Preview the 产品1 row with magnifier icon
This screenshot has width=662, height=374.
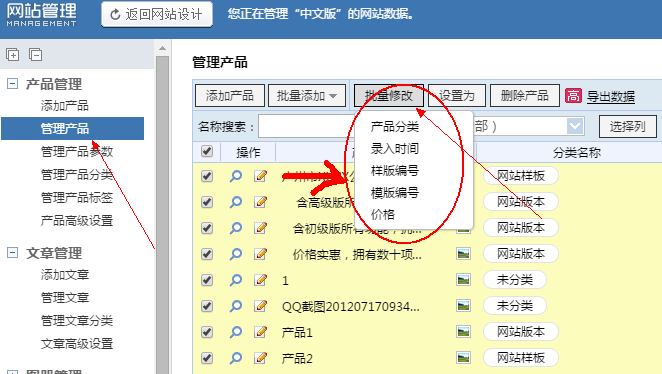(x=236, y=332)
